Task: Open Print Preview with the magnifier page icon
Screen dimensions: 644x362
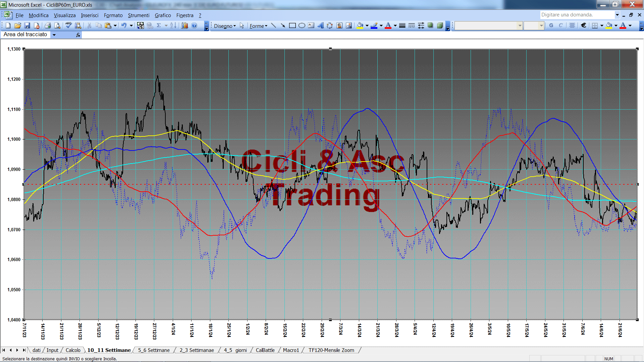Action: pos(57,25)
